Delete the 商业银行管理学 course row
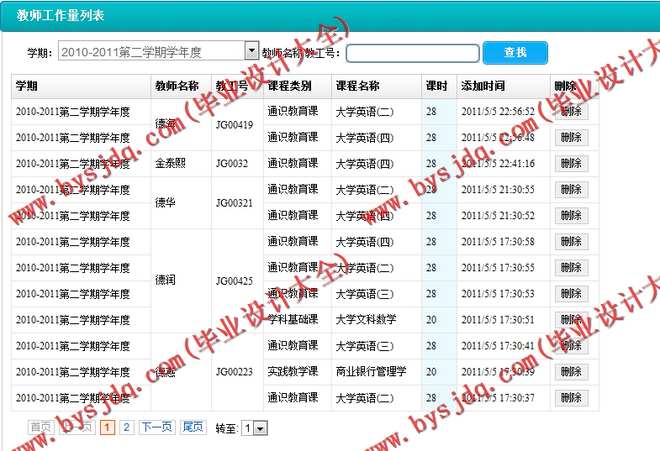660x451 pixels. 571,372
